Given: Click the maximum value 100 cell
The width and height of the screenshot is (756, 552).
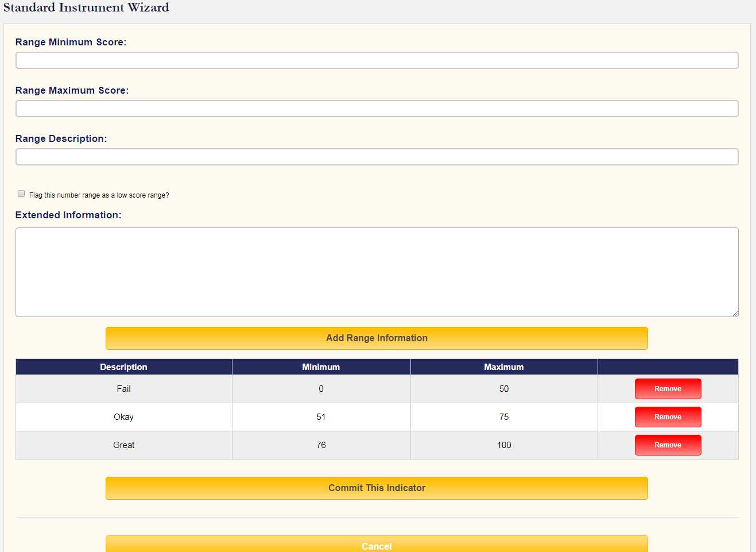Looking at the screenshot, I should pyautogui.click(x=504, y=445).
